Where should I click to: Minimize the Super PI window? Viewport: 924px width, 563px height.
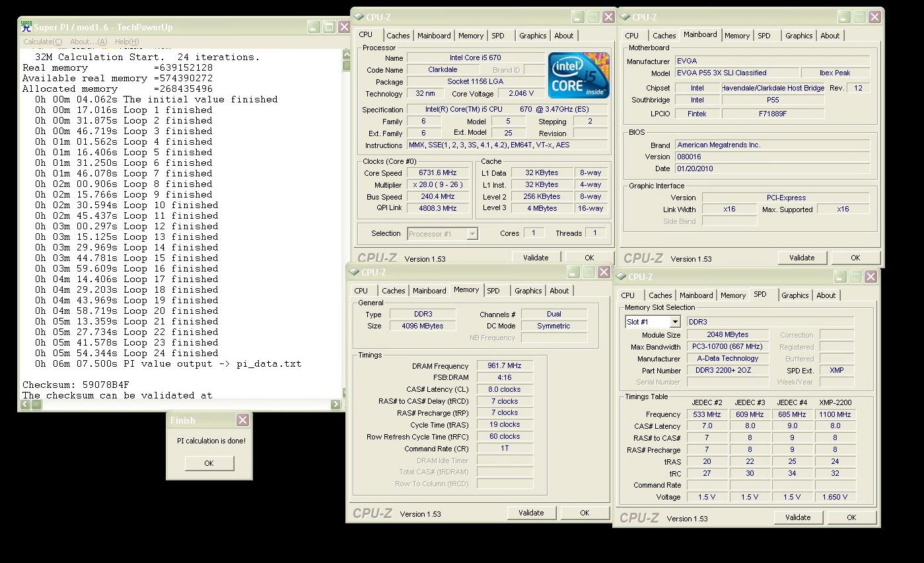[x=314, y=27]
